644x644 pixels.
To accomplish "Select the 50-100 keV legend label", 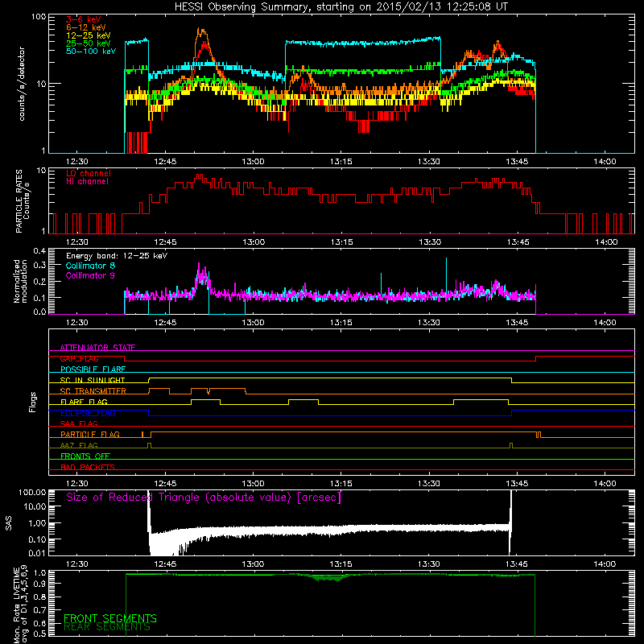I will (x=91, y=52).
